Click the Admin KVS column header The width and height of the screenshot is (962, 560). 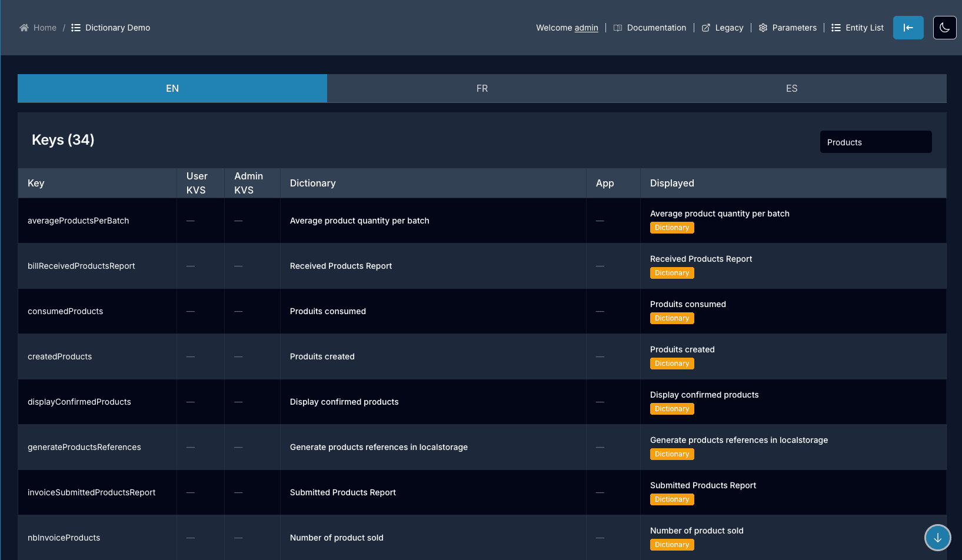click(252, 183)
